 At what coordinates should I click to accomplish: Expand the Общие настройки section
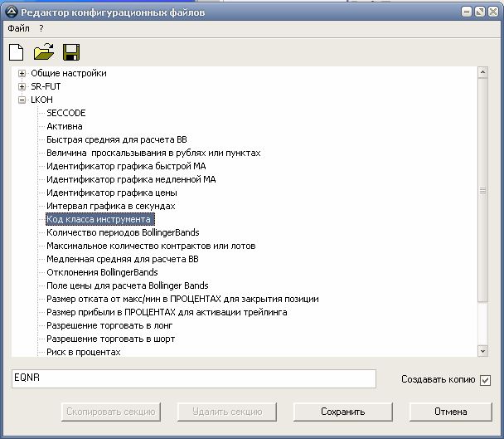coord(22,73)
